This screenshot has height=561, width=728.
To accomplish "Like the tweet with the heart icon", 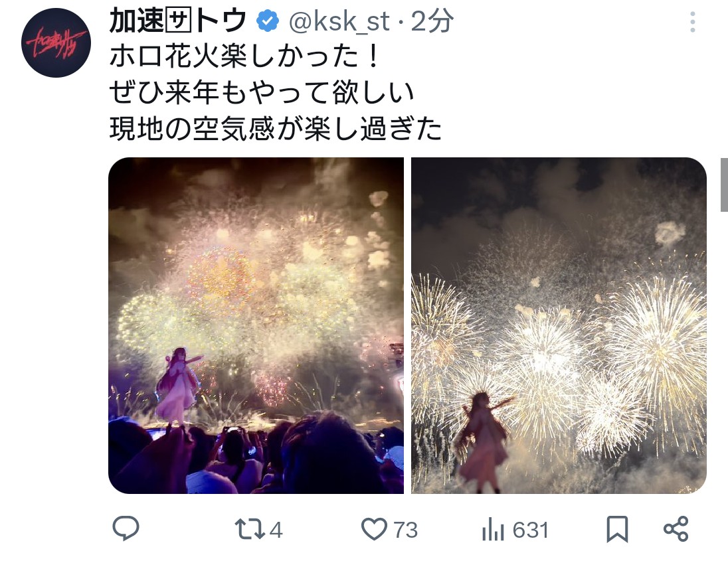I will [x=374, y=529].
